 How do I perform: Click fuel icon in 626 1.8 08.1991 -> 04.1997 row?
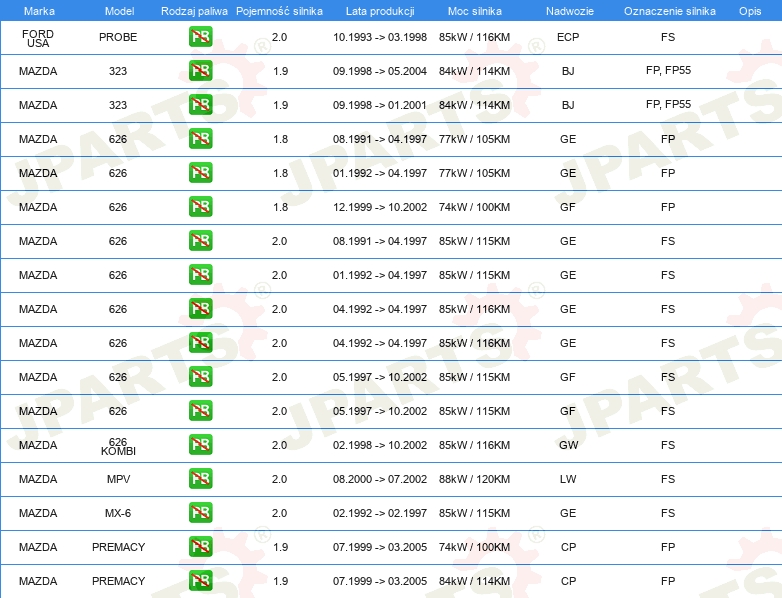[200, 139]
